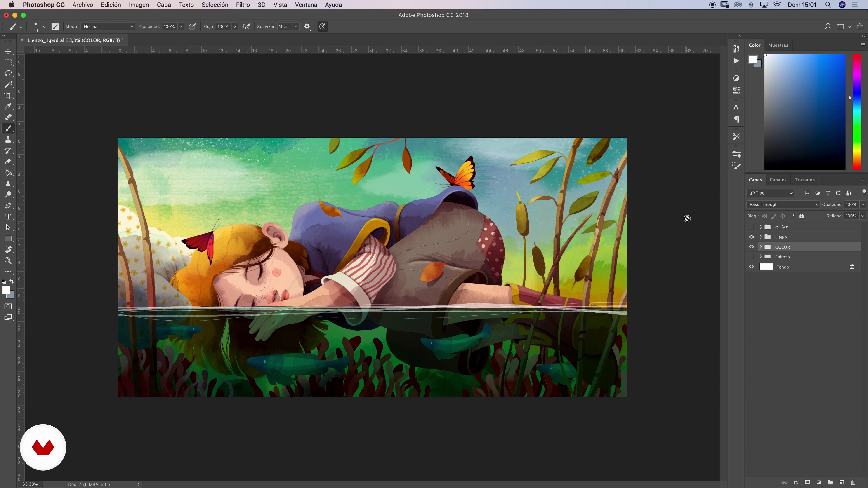This screenshot has width=868, height=488.
Task: Toggle pressure for brush size
Action: (x=323, y=26)
